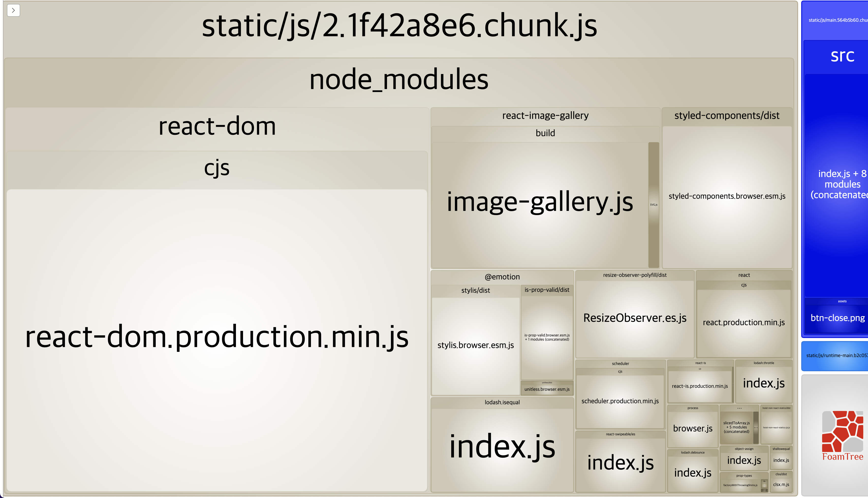Select styled-components.browser.esm.js block
This screenshot has width=868, height=498.
[727, 197]
